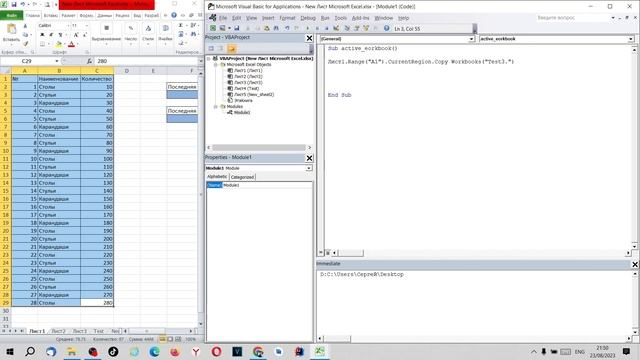Close the Immediate window
Screen dimensions: 640x360
(635, 264)
